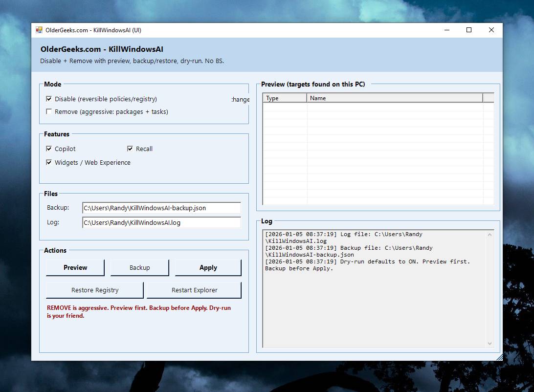Uncheck the Recall feature
The image size is (534, 392).
130,149
